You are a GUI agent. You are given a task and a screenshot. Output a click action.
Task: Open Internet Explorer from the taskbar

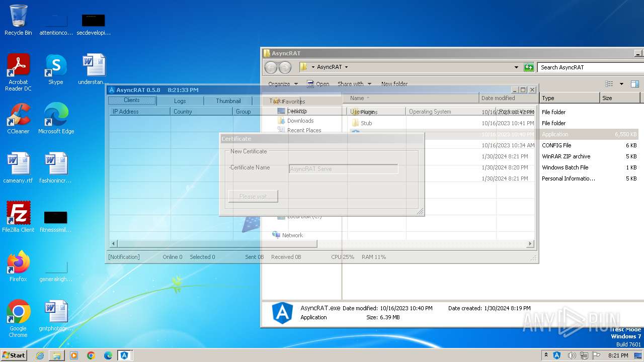tap(40, 355)
